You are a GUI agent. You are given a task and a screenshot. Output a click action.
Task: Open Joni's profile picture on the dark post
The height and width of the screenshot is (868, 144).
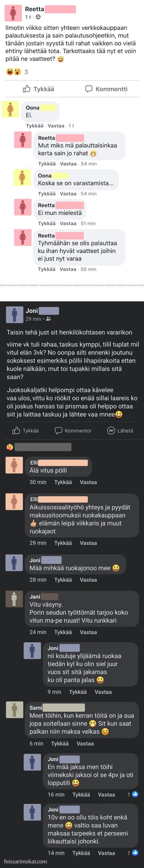[x=15, y=315]
